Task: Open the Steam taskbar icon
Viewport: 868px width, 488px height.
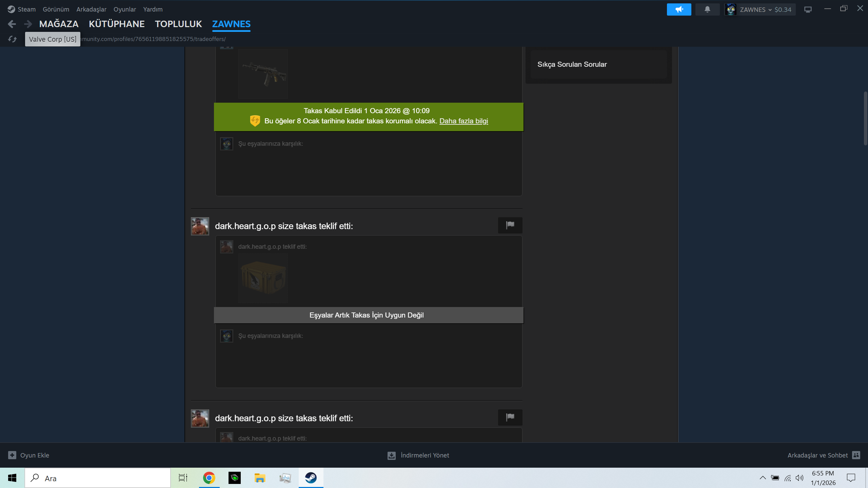Action: (x=311, y=478)
